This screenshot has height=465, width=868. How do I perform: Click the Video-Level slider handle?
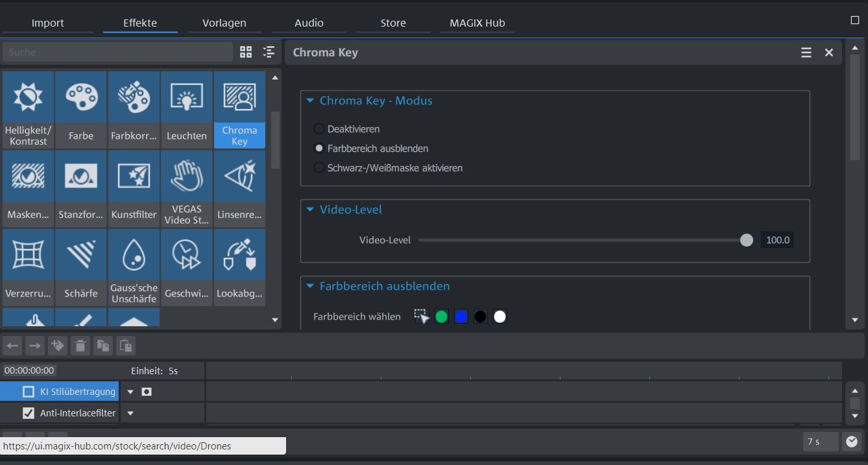pos(747,240)
